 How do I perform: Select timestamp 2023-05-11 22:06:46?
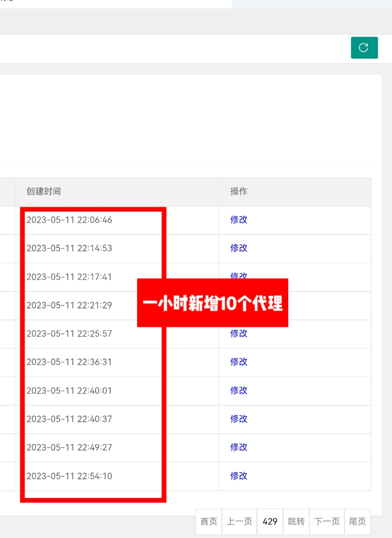click(69, 220)
